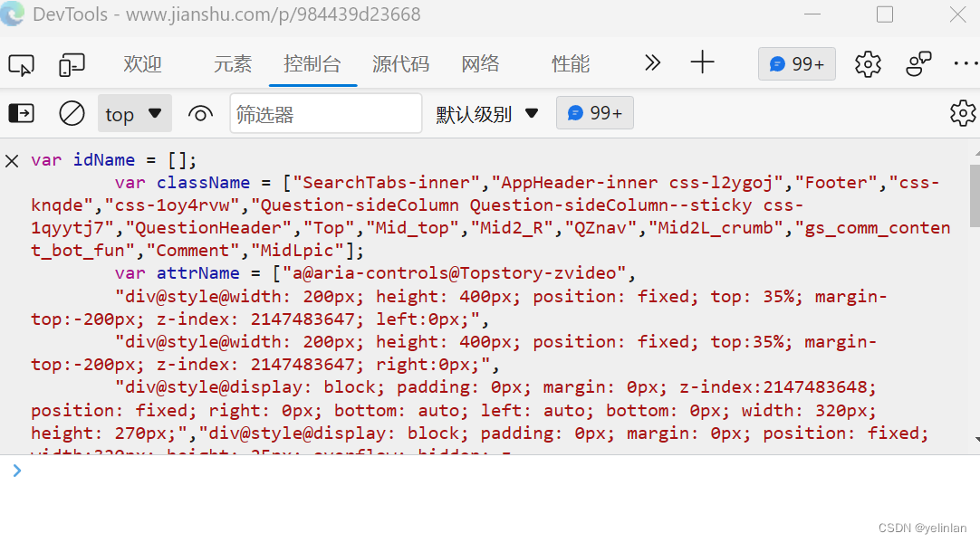Open the top frame context dropdown
The width and height of the screenshot is (980, 543).
click(134, 113)
